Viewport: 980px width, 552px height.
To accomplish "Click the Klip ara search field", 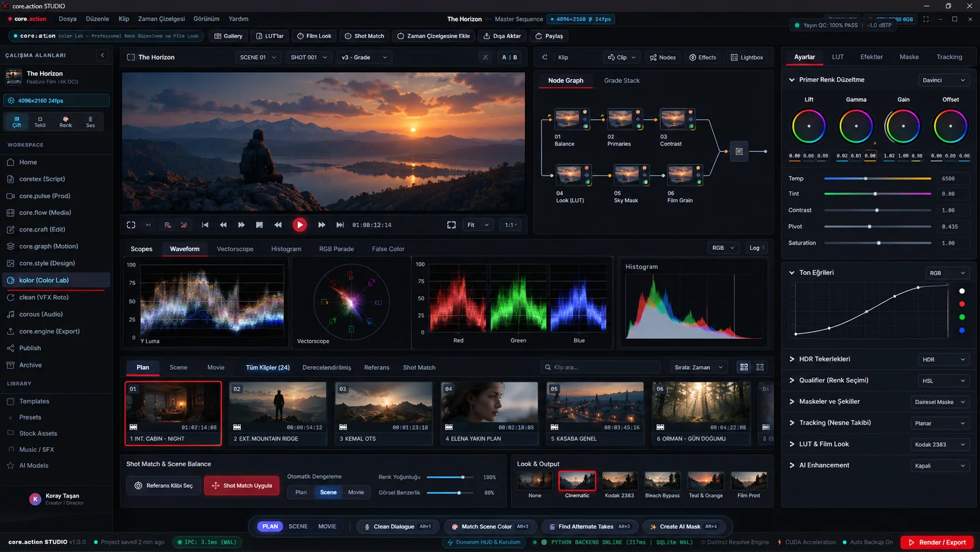I will click(600, 367).
